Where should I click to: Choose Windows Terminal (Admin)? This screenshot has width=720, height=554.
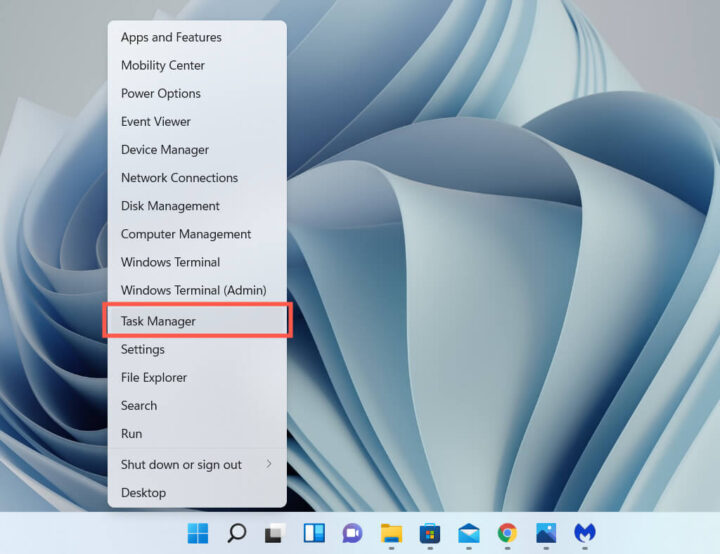click(197, 290)
